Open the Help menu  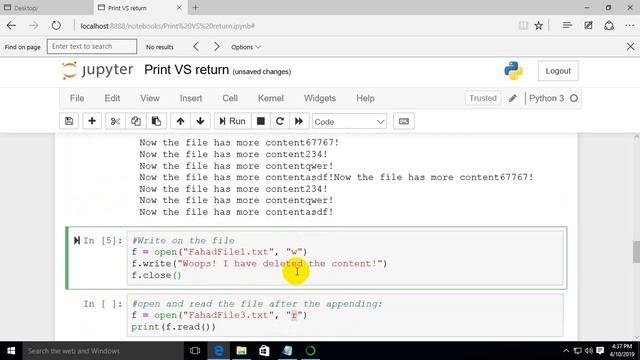365,98
